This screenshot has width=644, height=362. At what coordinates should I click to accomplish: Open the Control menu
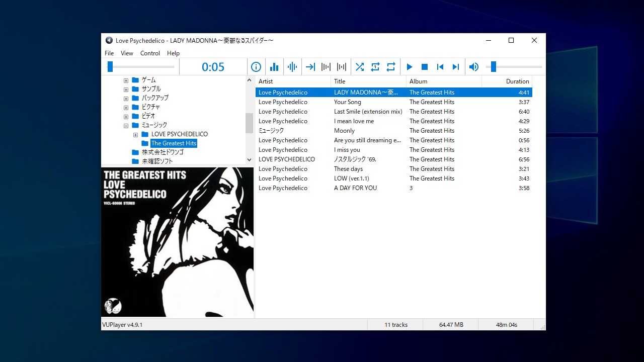point(150,53)
